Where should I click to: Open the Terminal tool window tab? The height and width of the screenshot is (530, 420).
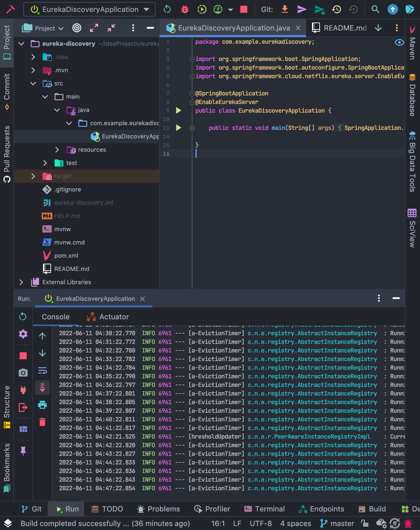pos(264,509)
